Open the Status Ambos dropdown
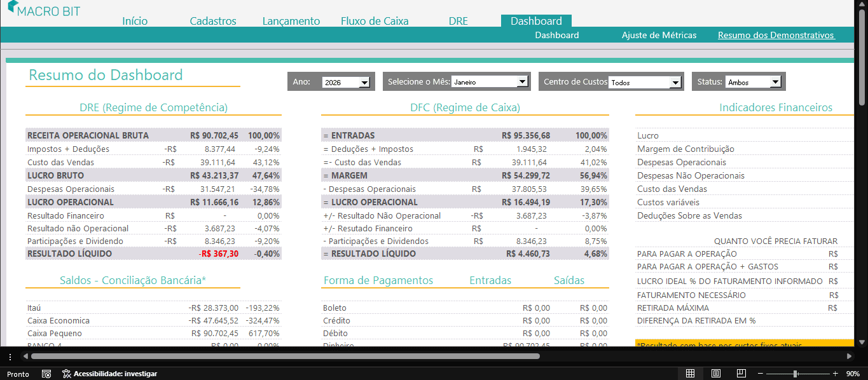This screenshot has height=380, width=868. [x=775, y=82]
